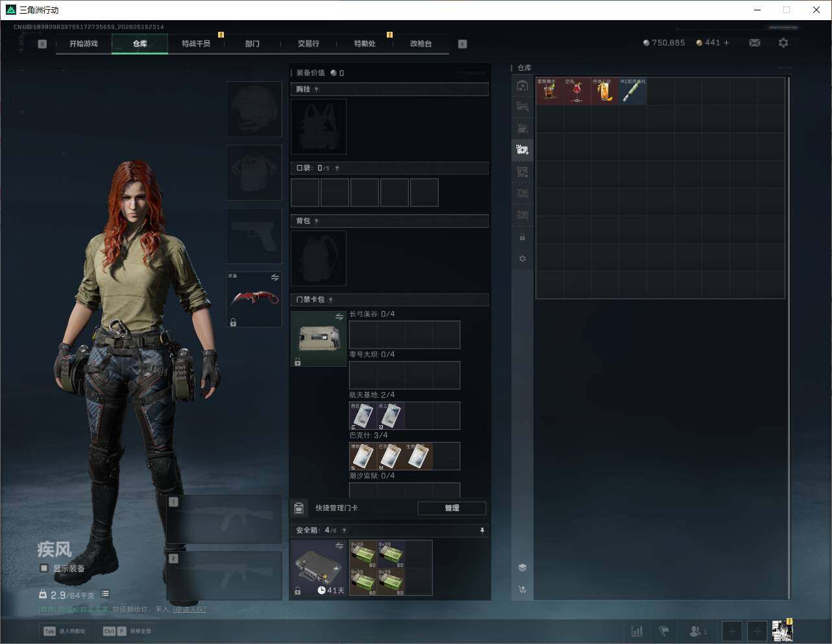This screenshot has height=644, width=832.
Task: Click the highlighted stash container icon in sidebar
Action: tap(522, 150)
